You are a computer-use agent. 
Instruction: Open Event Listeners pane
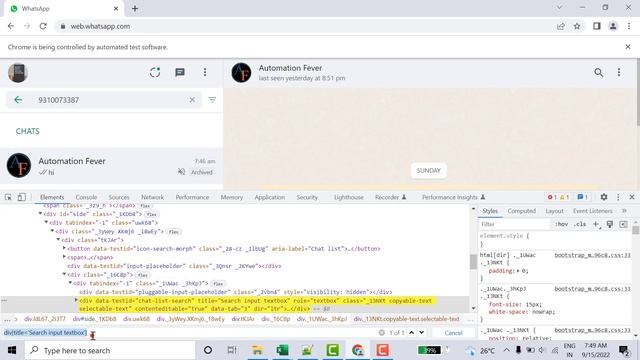593,211
